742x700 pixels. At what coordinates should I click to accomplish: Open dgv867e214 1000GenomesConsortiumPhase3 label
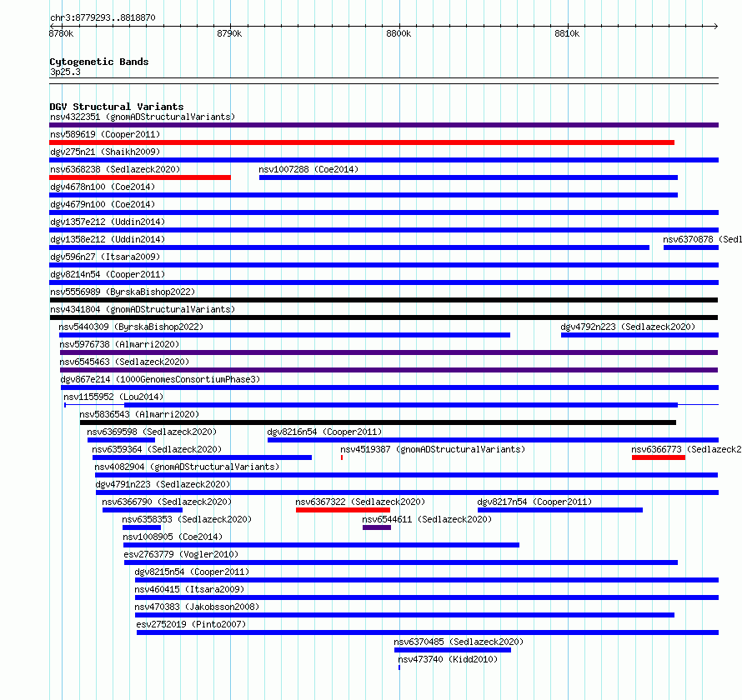pyautogui.click(x=160, y=379)
